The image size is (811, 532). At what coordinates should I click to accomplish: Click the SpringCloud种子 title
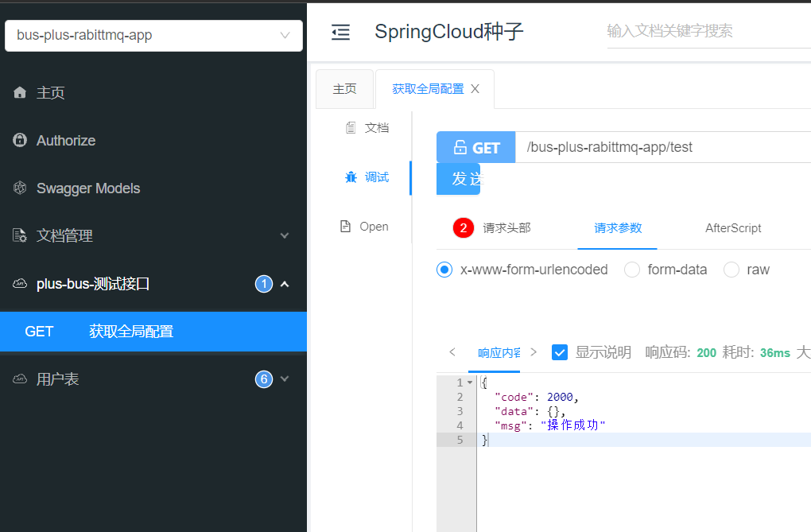(449, 32)
